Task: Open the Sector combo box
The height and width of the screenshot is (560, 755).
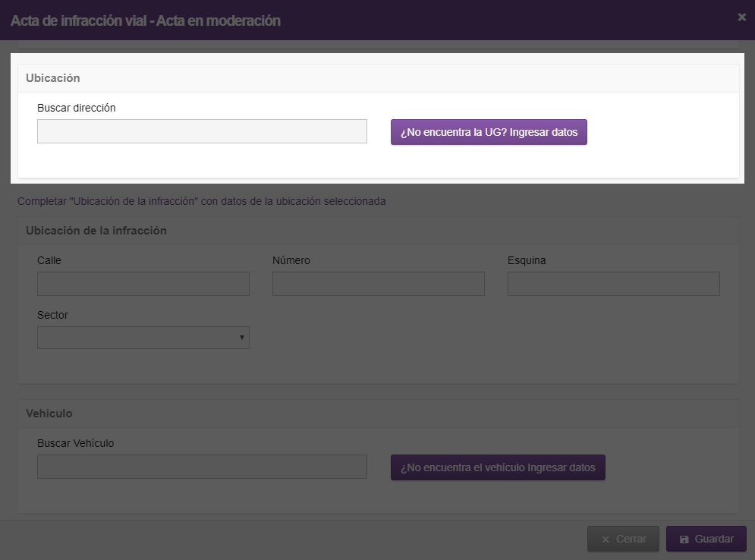Action: [x=143, y=338]
